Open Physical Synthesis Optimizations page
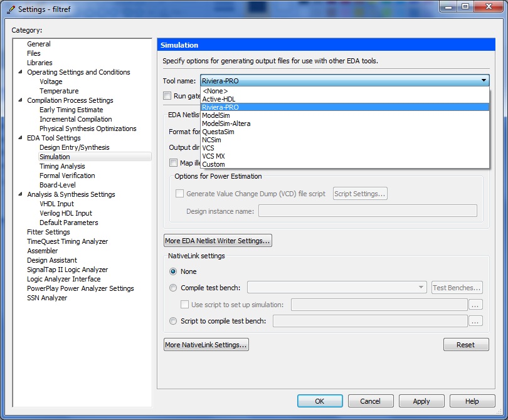Screen dimensions: 508x420 pos(88,129)
